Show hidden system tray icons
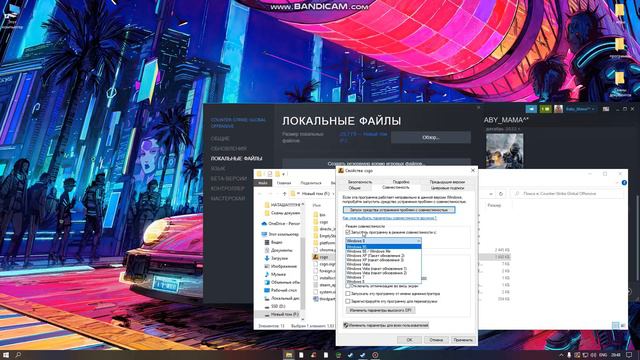Screen dimensions: 640x360 [x=561, y=355]
